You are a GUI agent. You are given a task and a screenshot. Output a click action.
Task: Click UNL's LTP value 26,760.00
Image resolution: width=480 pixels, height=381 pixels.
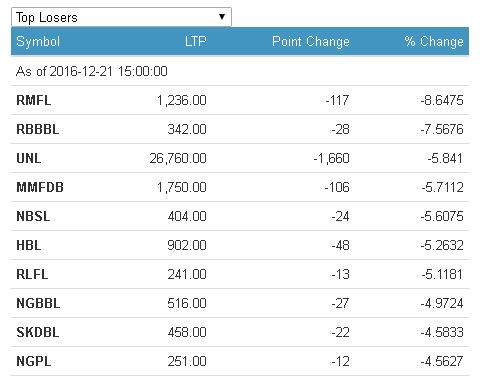178,158
